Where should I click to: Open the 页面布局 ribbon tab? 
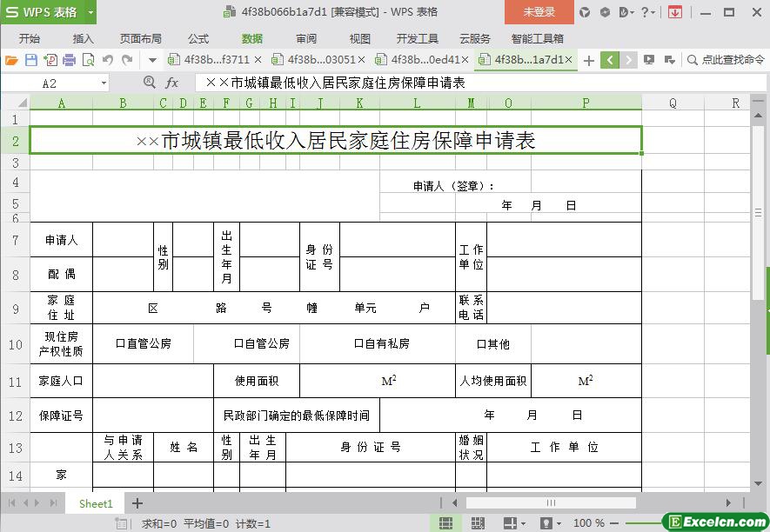point(140,38)
